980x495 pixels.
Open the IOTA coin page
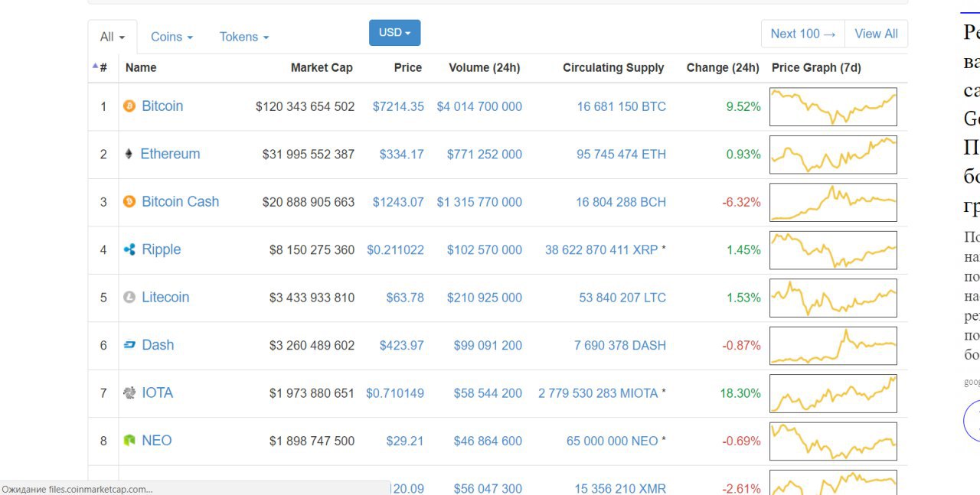158,393
